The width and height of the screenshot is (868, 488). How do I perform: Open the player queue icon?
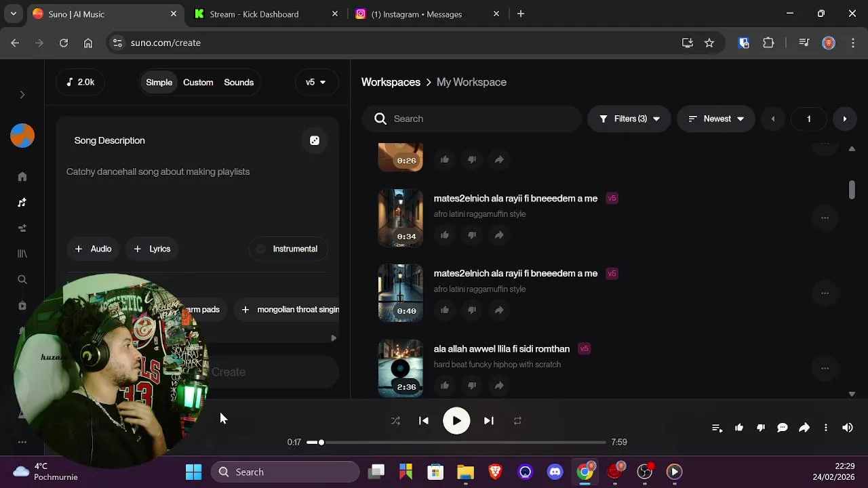[717, 428]
